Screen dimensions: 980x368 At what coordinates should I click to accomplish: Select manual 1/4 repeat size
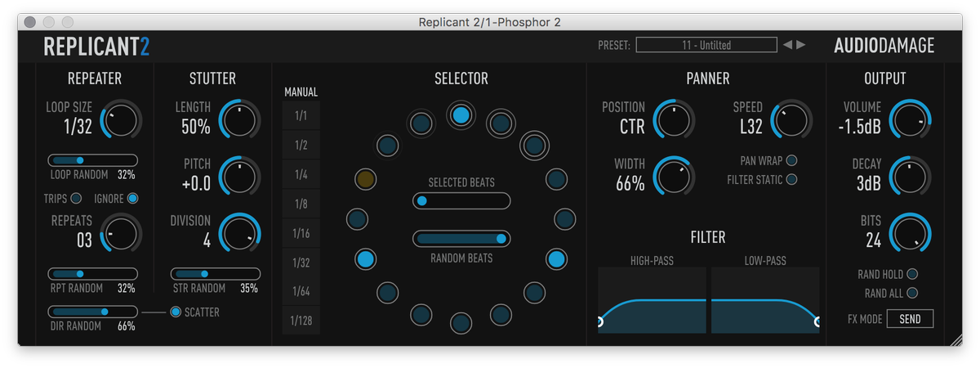pos(301,175)
